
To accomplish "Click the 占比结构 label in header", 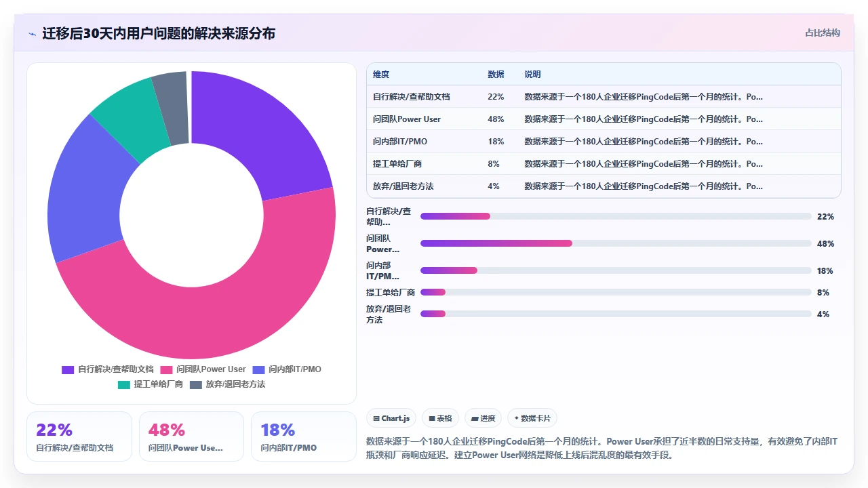I will pos(823,33).
